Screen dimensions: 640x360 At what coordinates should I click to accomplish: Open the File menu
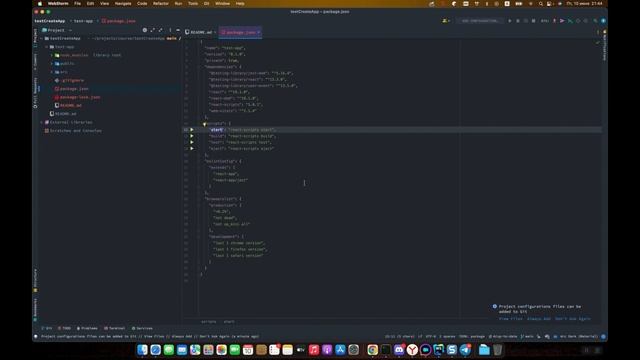point(77,4)
